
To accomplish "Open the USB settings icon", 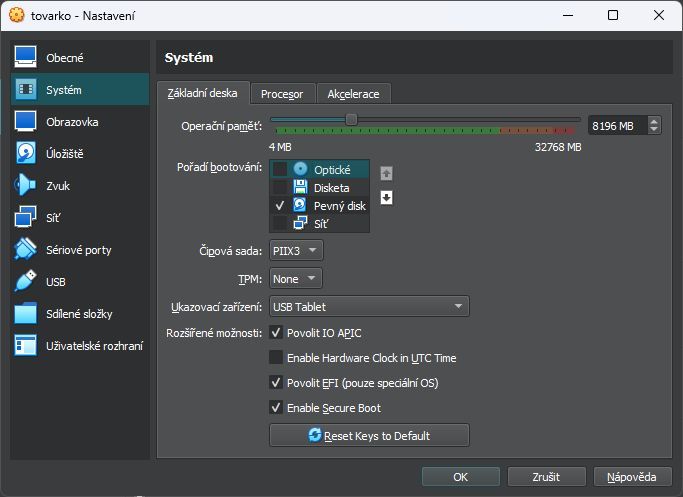I will 25,281.
